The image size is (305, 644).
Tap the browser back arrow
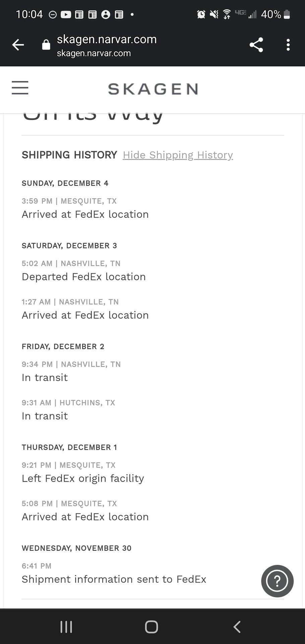(18, 45)
